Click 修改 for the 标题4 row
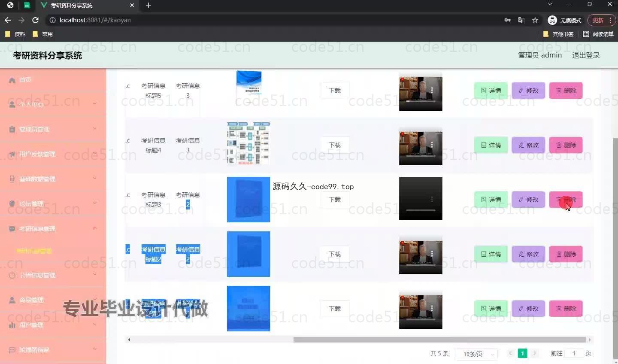This screenshot has width=618, height=364. click(x=528, y=145)
